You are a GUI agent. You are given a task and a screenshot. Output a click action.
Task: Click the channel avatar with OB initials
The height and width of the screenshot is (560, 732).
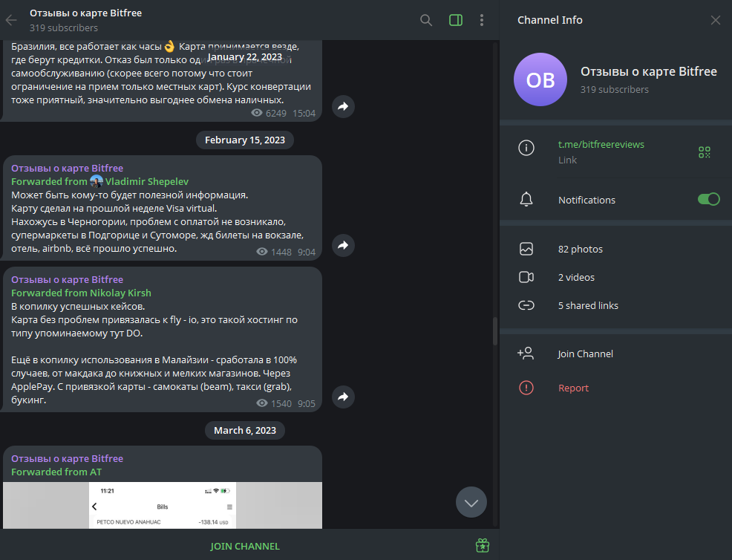click(x=540, y=80)
